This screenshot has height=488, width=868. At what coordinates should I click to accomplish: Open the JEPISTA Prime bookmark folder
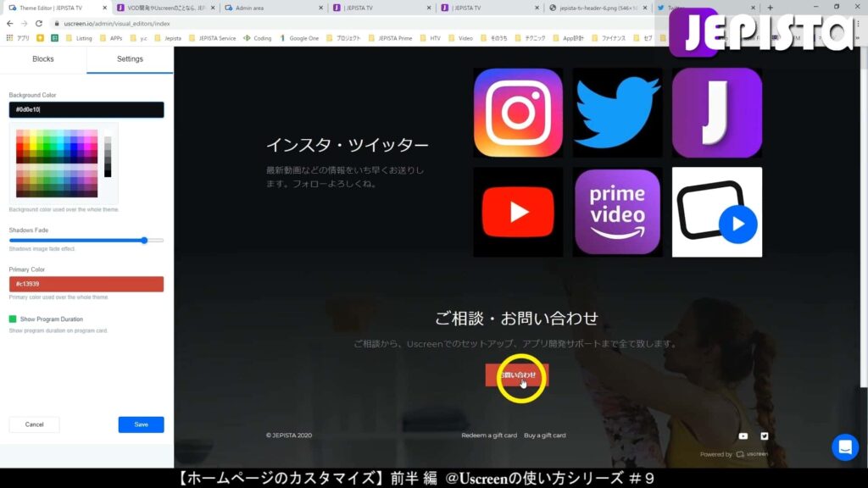[x=390, y=38]
